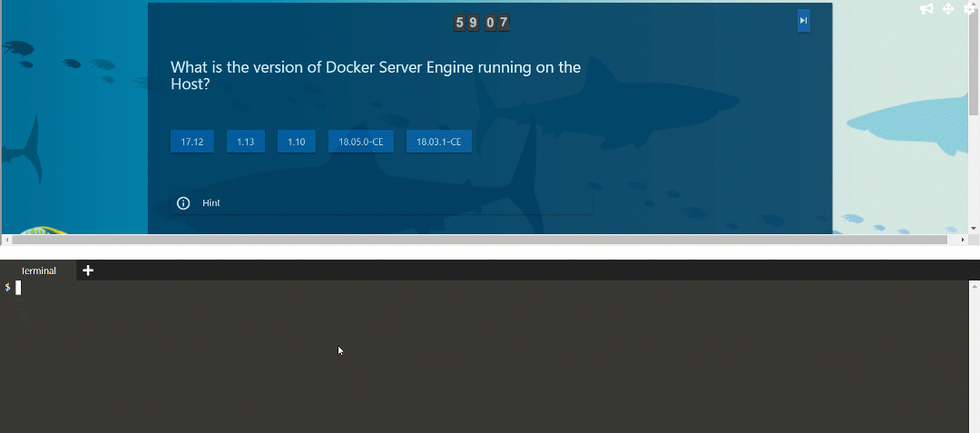This screenshot has height=433, width=980.
Task: Choose answer 17.12
Action: 192,142
